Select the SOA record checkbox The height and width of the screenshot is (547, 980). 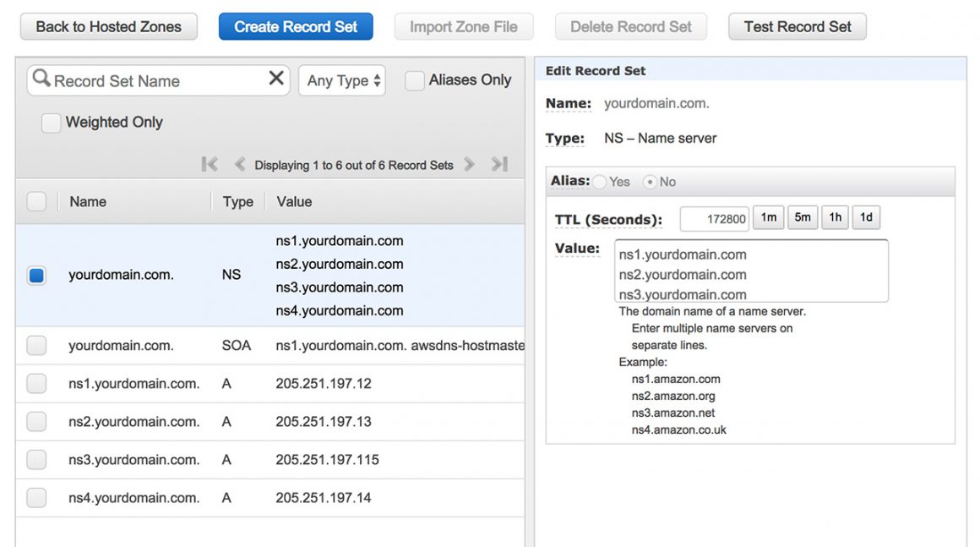(x=36, y=345)
